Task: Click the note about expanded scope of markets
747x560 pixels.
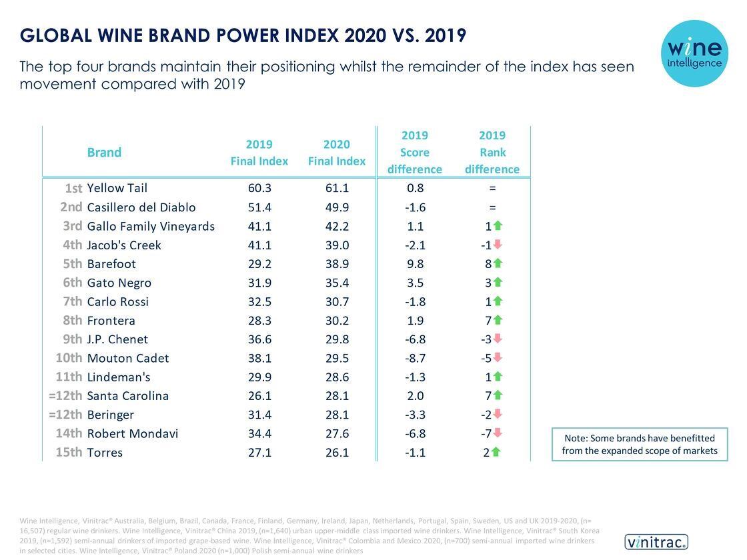Action: 640,445
